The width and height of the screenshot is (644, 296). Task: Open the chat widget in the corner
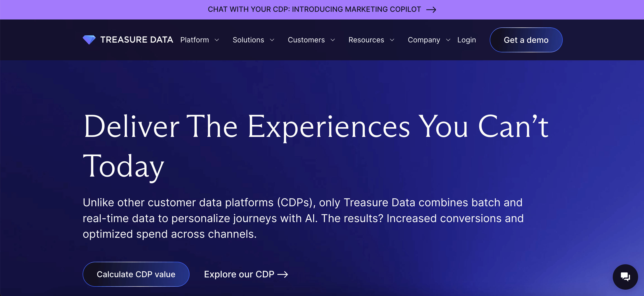[x=625, y=277]
